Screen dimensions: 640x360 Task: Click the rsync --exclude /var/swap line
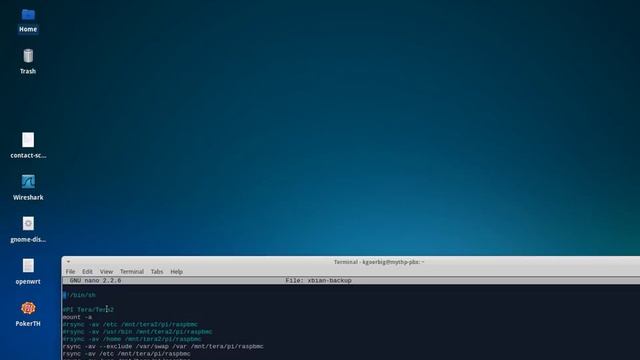coord(163,347)
